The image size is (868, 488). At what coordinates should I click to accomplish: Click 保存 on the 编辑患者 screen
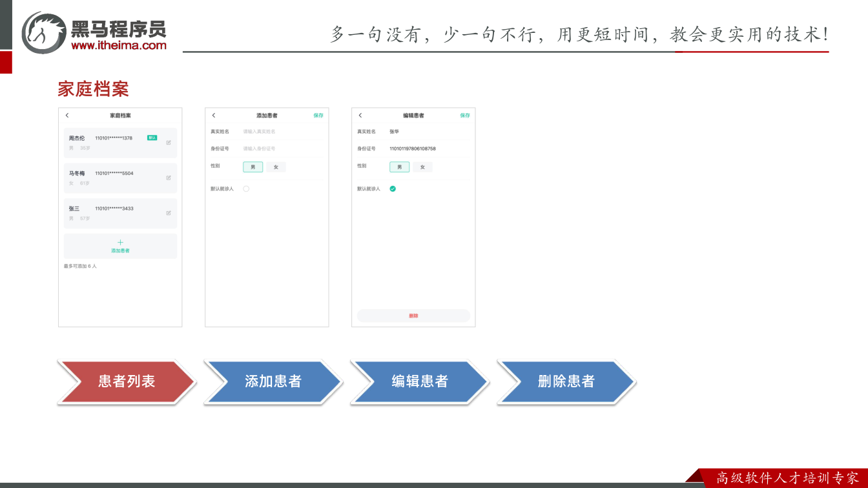[x=465, y=116]
